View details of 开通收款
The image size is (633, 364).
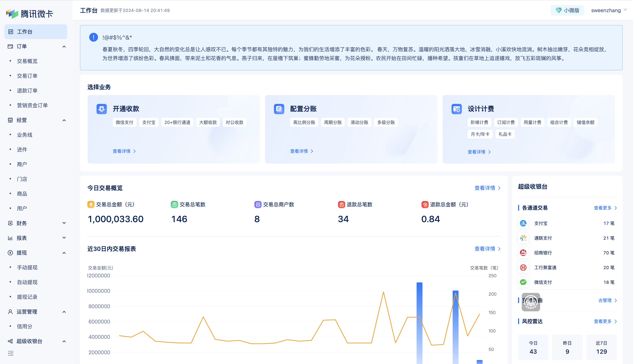pos(124,151)
